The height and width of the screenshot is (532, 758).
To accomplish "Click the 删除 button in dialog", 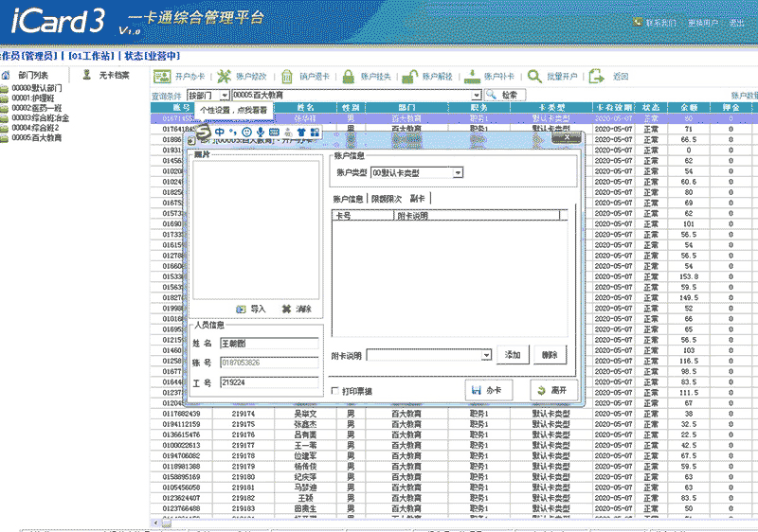I will 550,355.
